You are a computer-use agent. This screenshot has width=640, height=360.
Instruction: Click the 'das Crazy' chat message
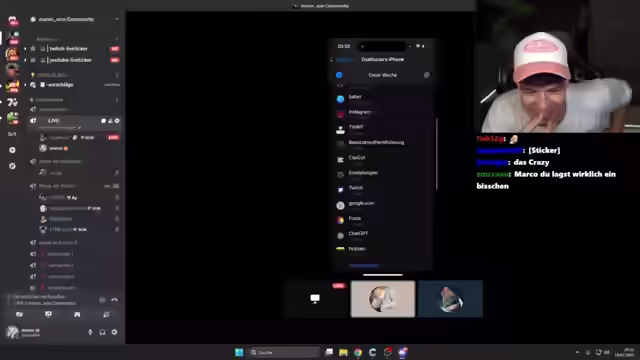(x=531, y=162)
